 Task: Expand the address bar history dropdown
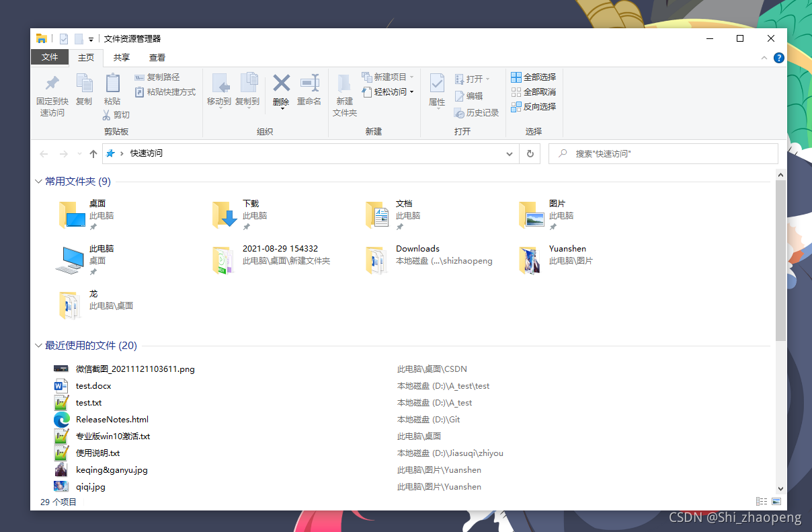(x=510, y=154)
